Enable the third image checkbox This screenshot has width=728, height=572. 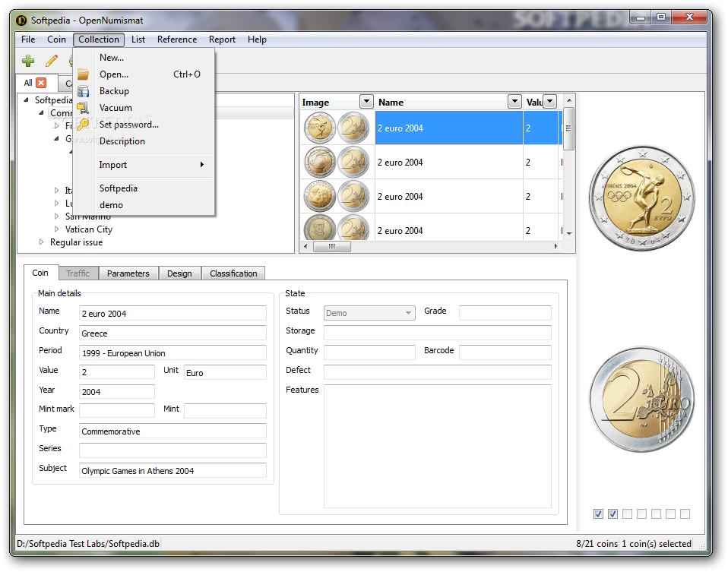pyautogui.click(x=627, y=514)
